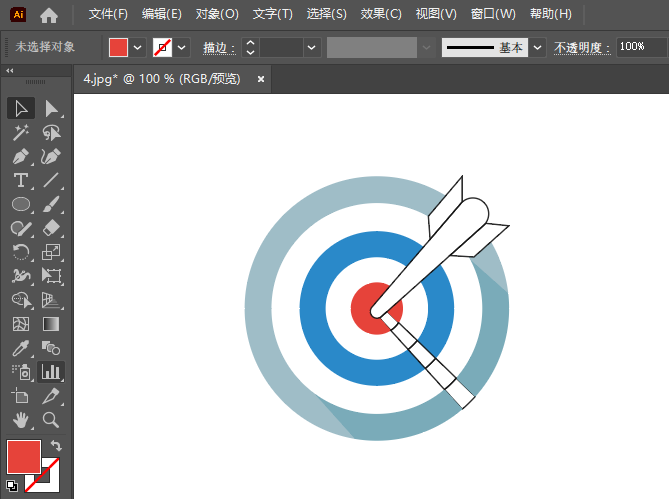This screenshot has width=669, height=499.
Task: Select the Artboard tool
Action: [x=20, y=396]
